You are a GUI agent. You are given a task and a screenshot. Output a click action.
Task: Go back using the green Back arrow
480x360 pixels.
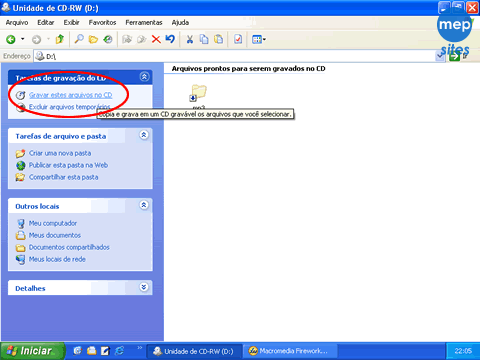pos(11,39)
